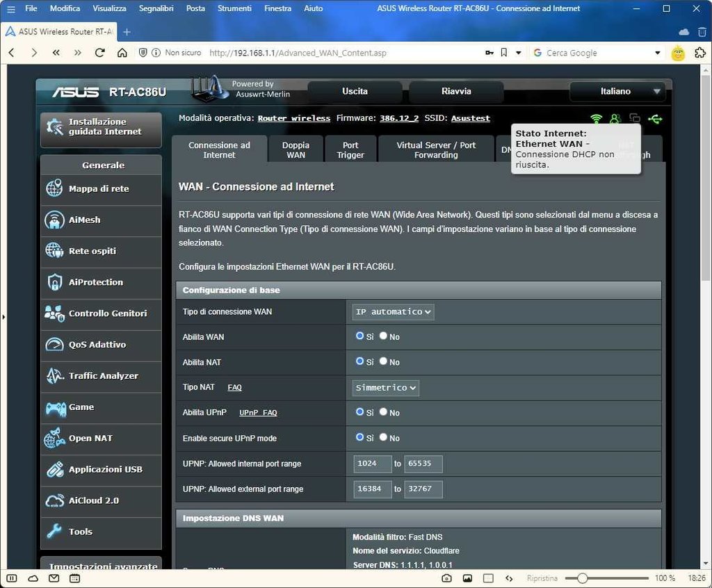The image size is (712, 588).
Task: Open the Visualizza menu
Action: point(109,8)
